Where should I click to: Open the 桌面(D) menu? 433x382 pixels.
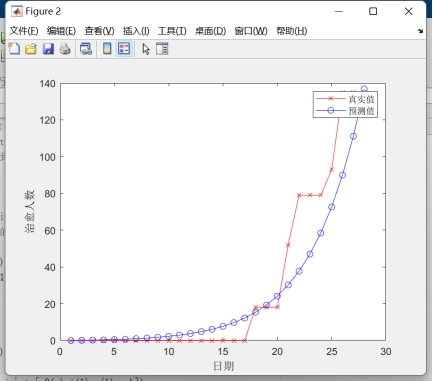click(210, 31)
